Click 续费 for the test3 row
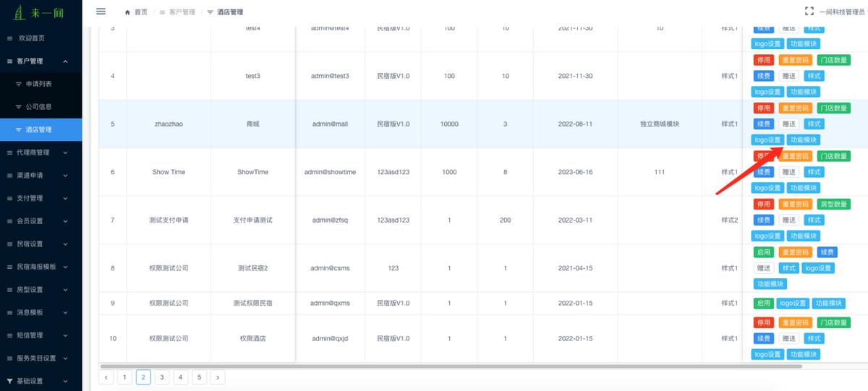 click(763, 76)
